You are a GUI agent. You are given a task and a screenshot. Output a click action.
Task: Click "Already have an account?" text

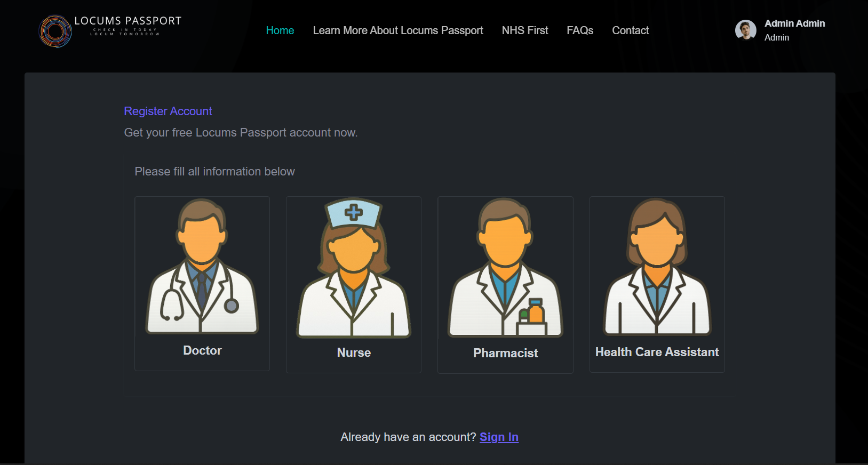click(x=408, y=437)
